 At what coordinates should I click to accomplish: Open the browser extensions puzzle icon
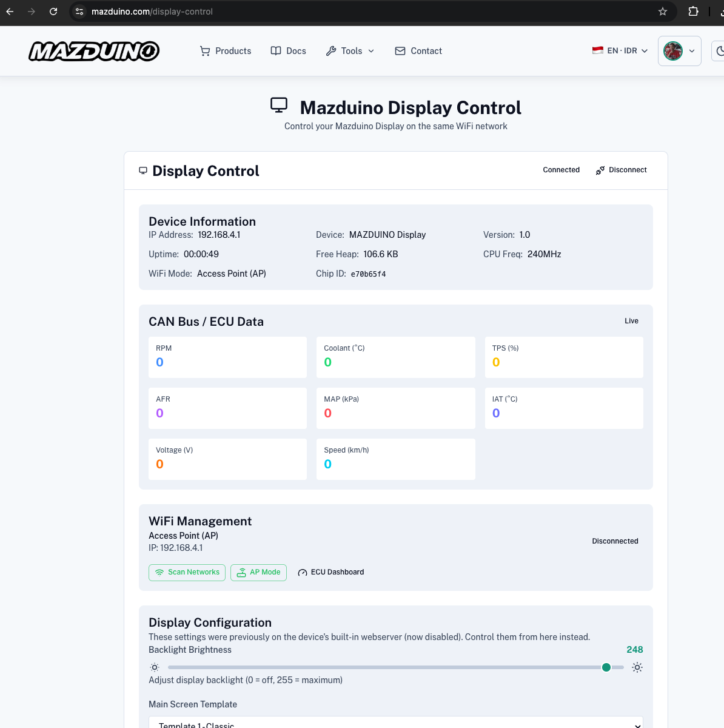pyautogui.click(x=693, y=12)
